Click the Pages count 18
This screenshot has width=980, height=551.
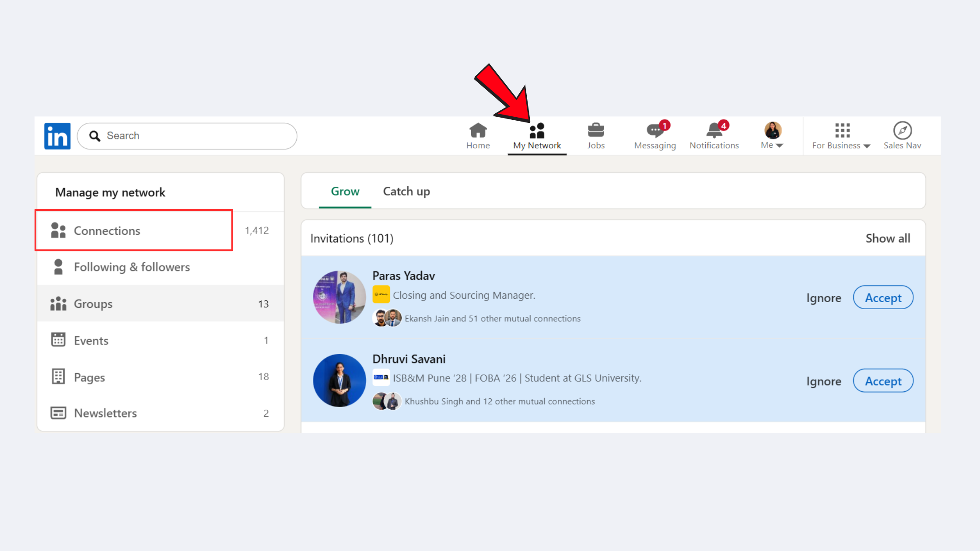pos(263,377)
